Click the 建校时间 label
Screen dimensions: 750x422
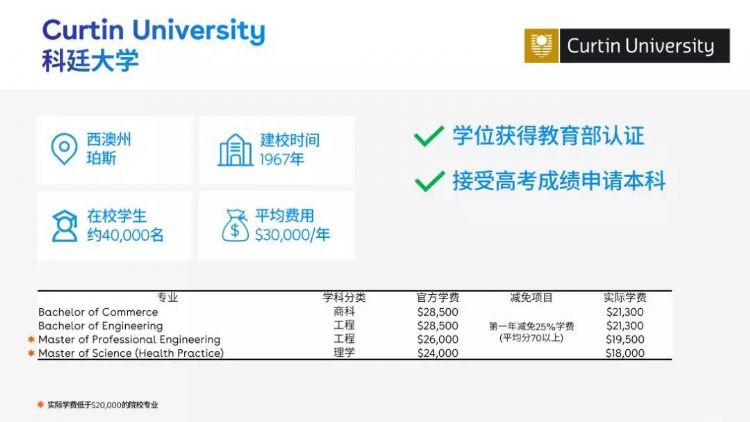tap(290, 140)
